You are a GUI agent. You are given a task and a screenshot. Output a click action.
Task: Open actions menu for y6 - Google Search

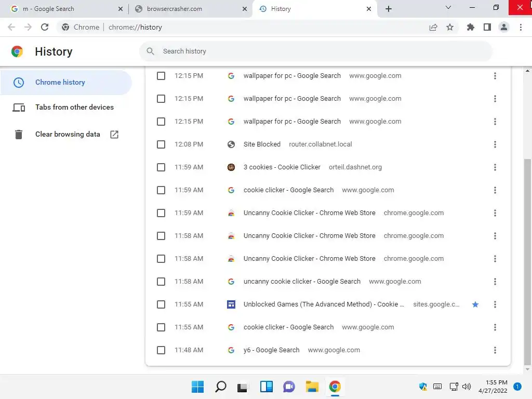point(495,350)
